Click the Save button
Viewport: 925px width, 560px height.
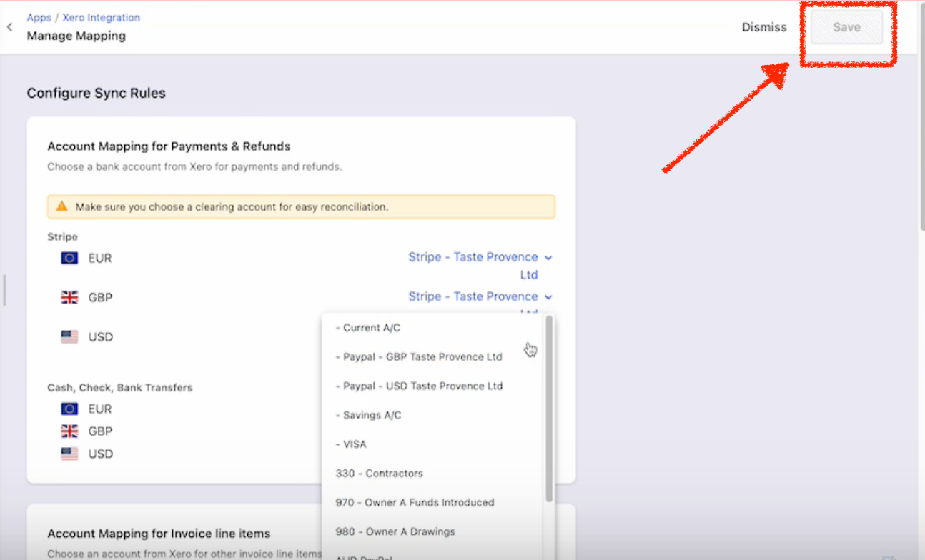[x=846, y=27]
